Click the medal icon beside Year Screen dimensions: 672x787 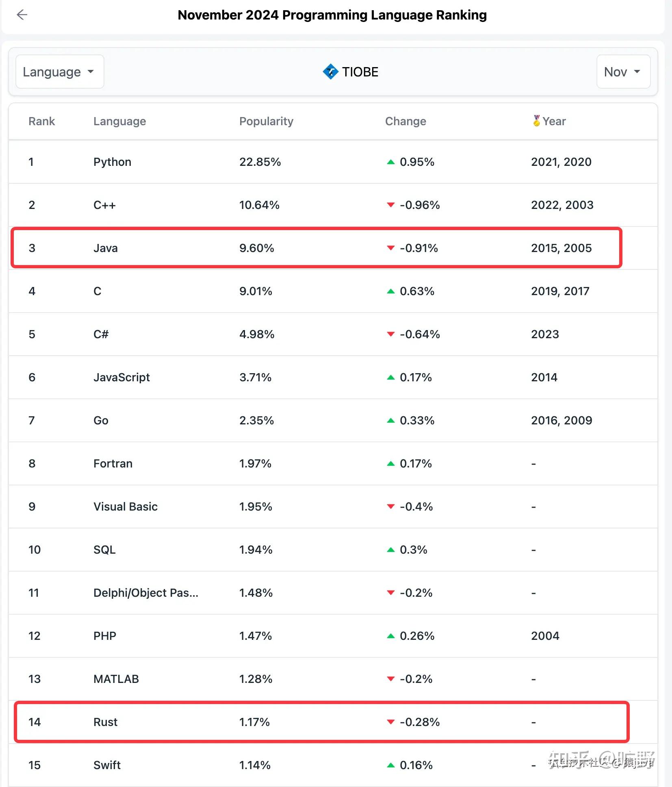coord(536,121)
